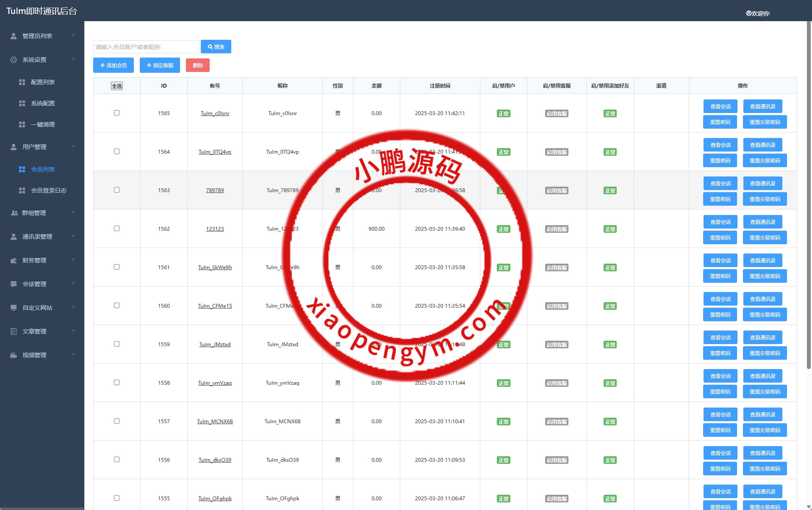Click the 搜索 search button
812x510 pixels.
216,47
